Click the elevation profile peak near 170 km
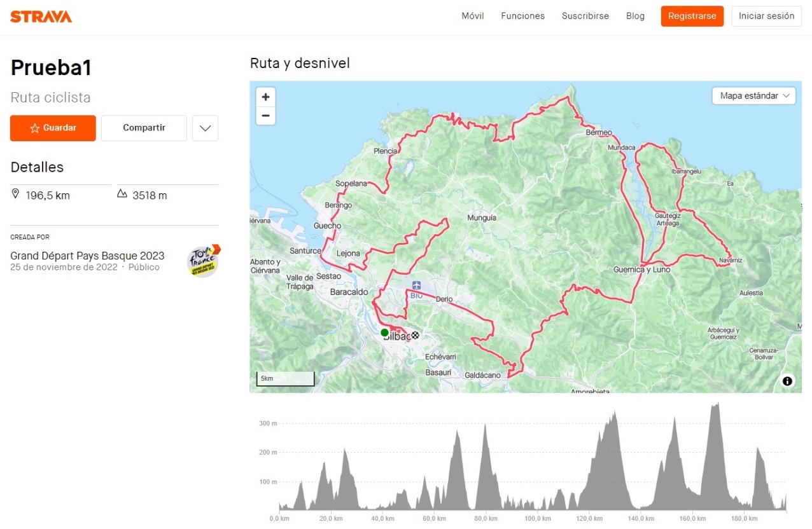Image resolution: width=812 pixels, height=529 pixels. 715,407
